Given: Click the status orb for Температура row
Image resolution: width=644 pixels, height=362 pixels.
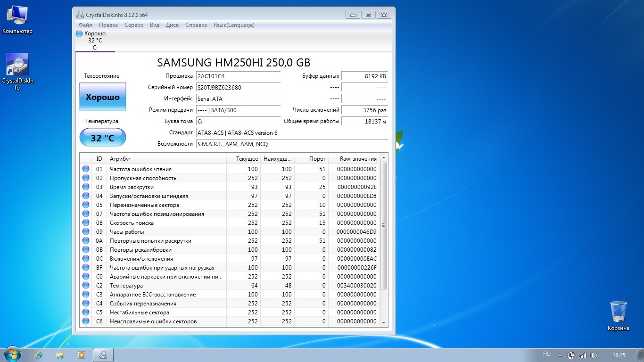Looking at the screenshot, I should pyautogui.click(x=86, y=285).
